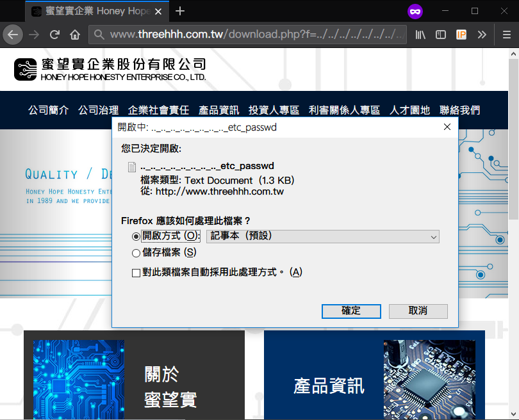Click the vertical scrollbar thumb
This screenshot has width=519, height=420.
[513, 139]
